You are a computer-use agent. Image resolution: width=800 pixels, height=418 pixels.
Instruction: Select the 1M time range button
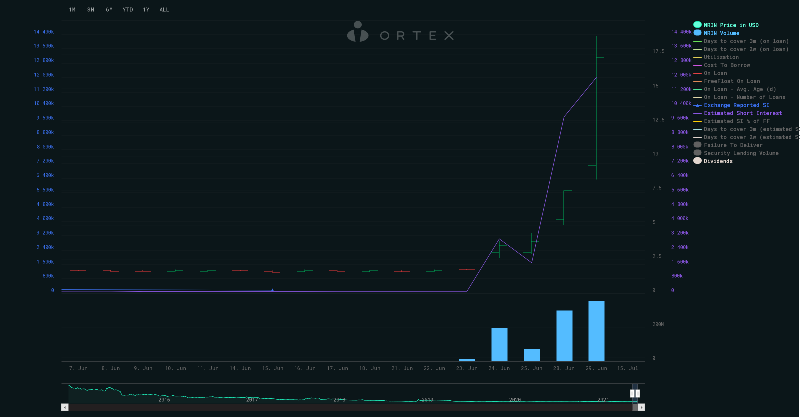pyautogui.click(x=72, y=10)
